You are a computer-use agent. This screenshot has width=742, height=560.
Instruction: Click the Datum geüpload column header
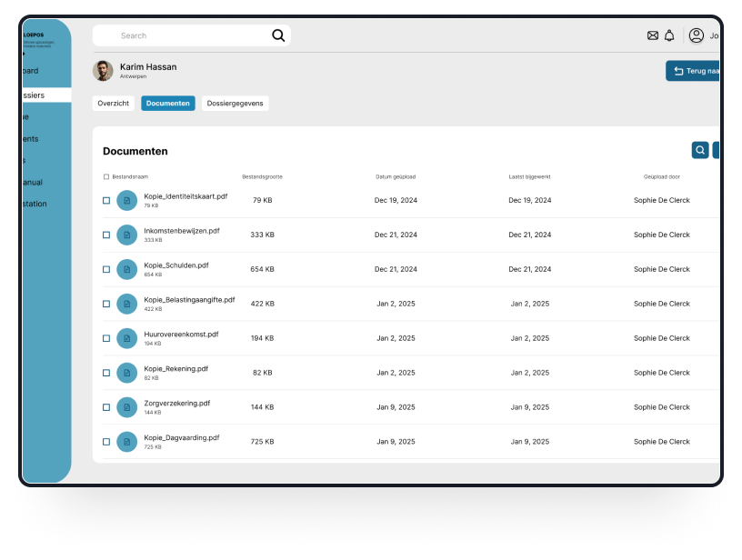pos(396,177)
